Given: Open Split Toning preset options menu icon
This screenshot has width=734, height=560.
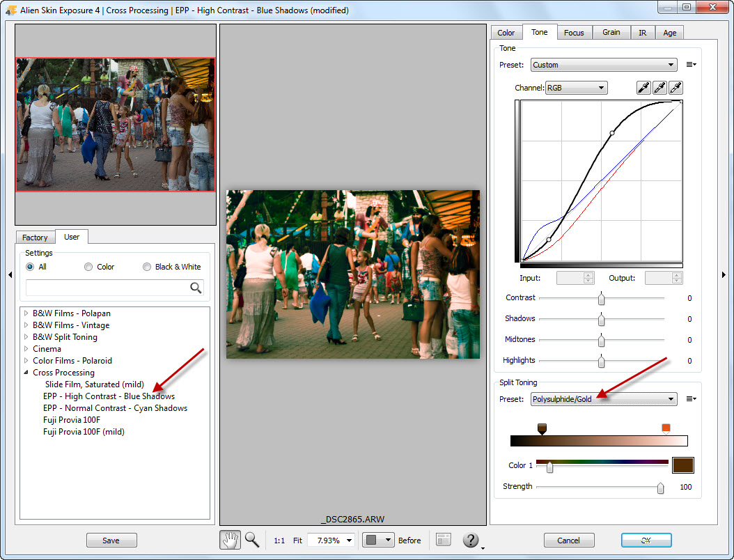Looking at the screenshot, I should pyautogui.click(x=691, y=399).
